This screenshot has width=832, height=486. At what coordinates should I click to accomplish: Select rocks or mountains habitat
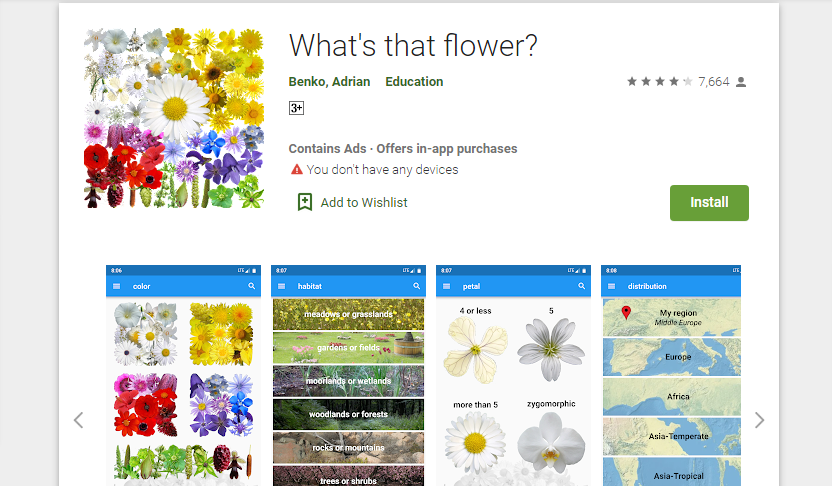(x=349, y=448)
